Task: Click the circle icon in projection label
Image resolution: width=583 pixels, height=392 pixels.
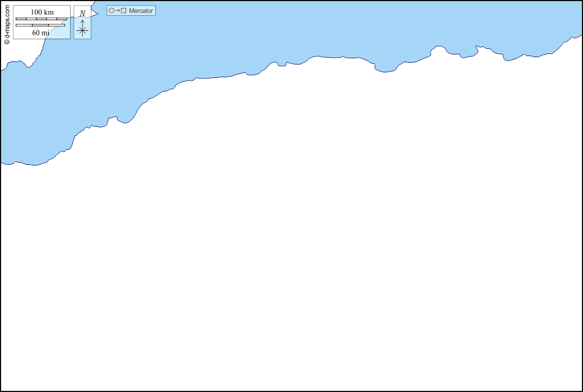Action: (x=112, y=11)
